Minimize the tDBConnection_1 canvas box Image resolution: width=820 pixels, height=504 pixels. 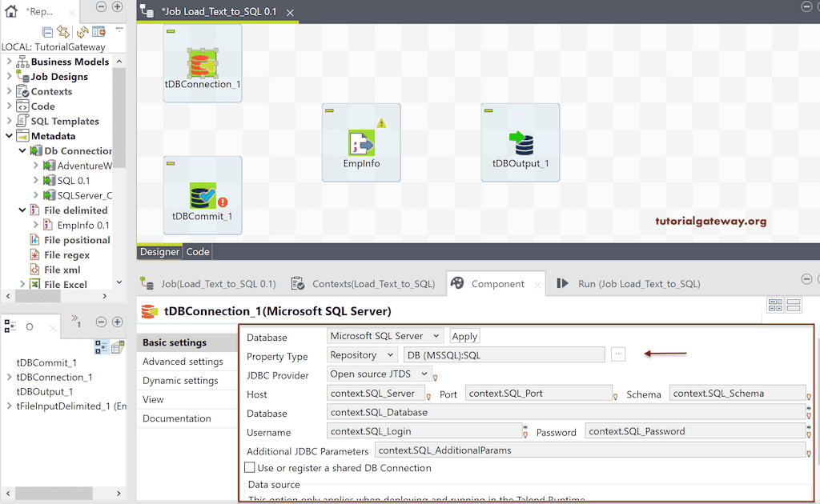(171, 31)
